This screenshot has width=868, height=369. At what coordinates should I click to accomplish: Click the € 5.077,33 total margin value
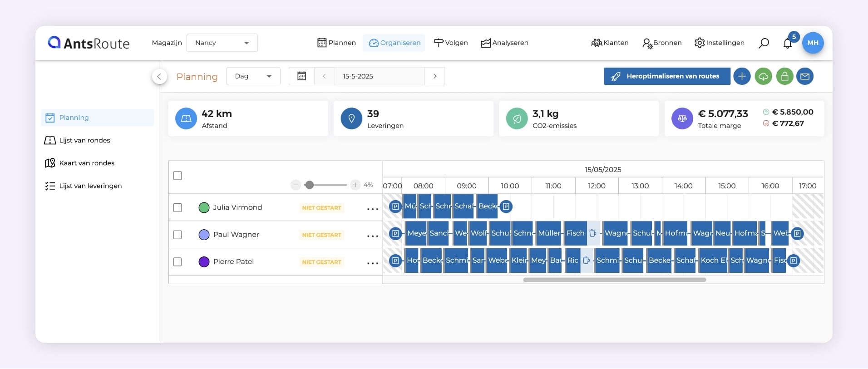click(723, 114)
